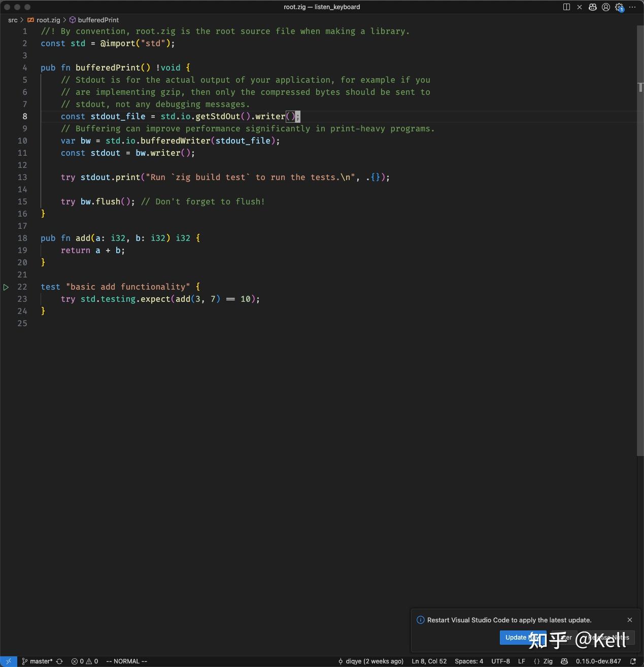Open Copilot status icon in status bar
Image resolution: width=644 pixels, height=667 pixels.
coord(564,661)
